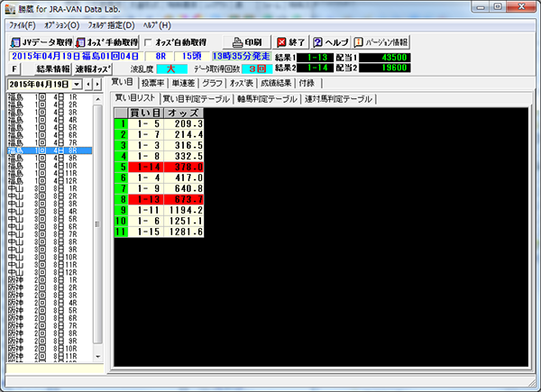This screenshot has height=392, width=541.
Task: Click the 波乱度 indicator 大
Action: pos(171,69)
